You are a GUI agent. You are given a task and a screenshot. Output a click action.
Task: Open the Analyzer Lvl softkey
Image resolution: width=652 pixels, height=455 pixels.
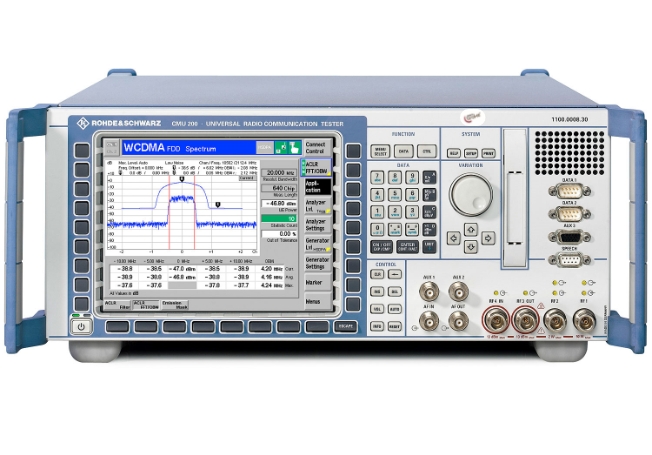[316, 205]
